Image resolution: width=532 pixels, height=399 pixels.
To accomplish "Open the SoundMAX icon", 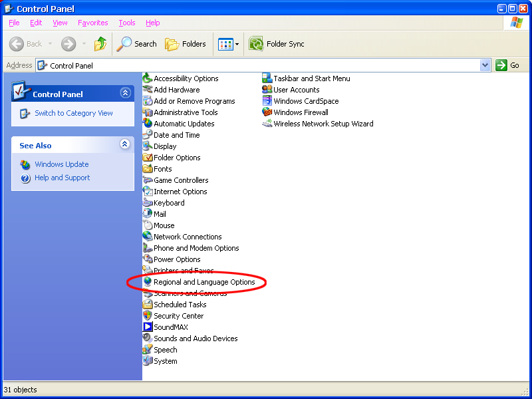I will [x=148, y=327].
